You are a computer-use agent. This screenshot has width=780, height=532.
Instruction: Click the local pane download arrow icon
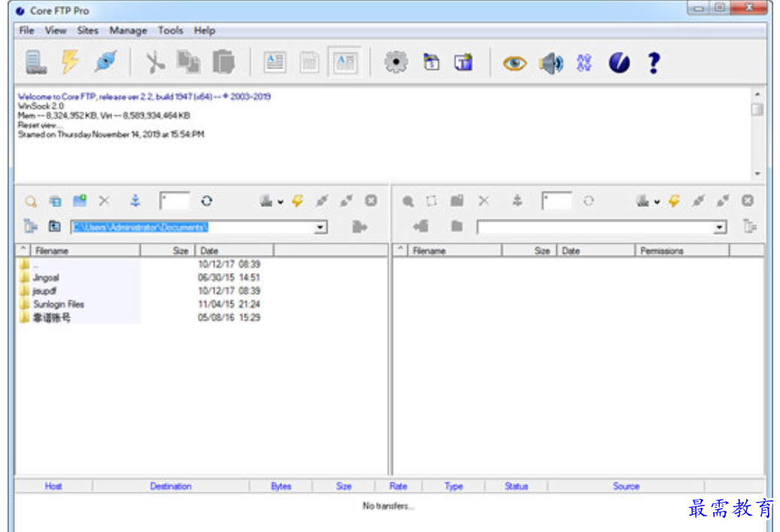(x=135, y=200)
